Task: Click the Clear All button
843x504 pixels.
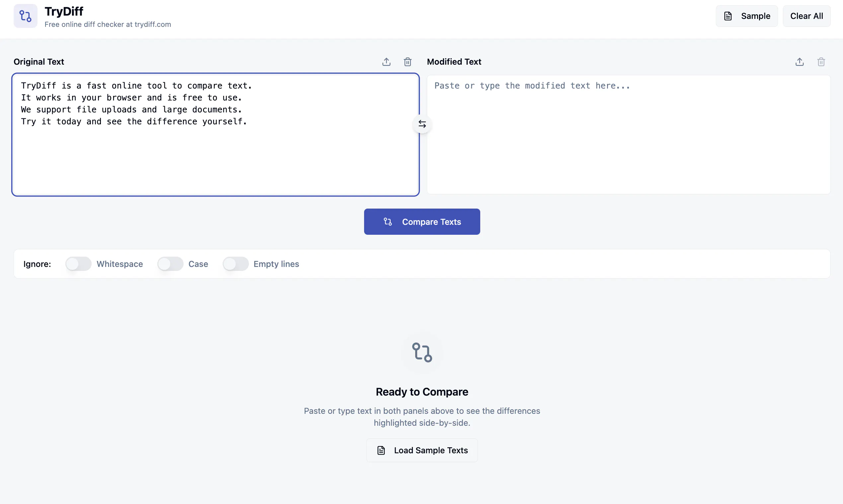Action: coord(806,16)
